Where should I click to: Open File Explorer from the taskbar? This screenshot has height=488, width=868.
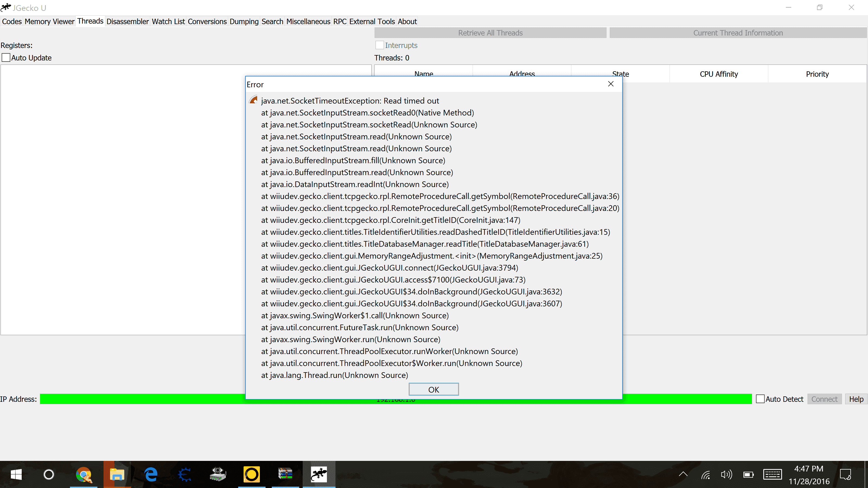pos(117,474)
